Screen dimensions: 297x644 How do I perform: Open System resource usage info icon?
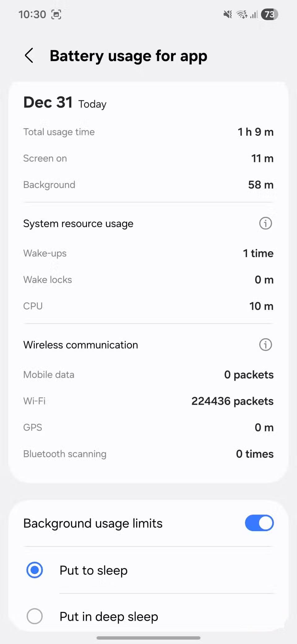pos(265,223)
